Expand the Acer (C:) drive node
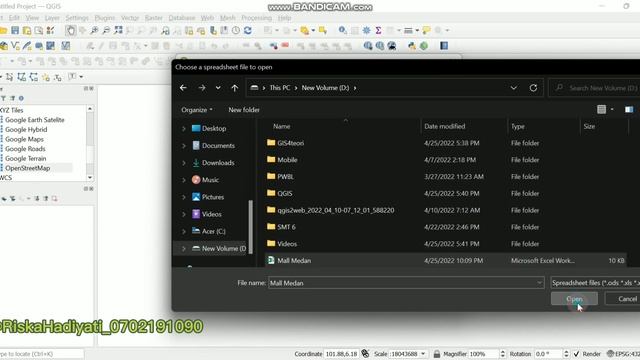Image resolution: width=640 pixels, height=360 pixels. 184,231
